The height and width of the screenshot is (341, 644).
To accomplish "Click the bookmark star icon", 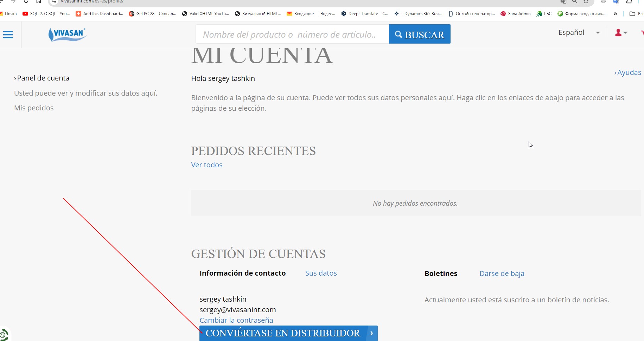I will pos(586,1).
